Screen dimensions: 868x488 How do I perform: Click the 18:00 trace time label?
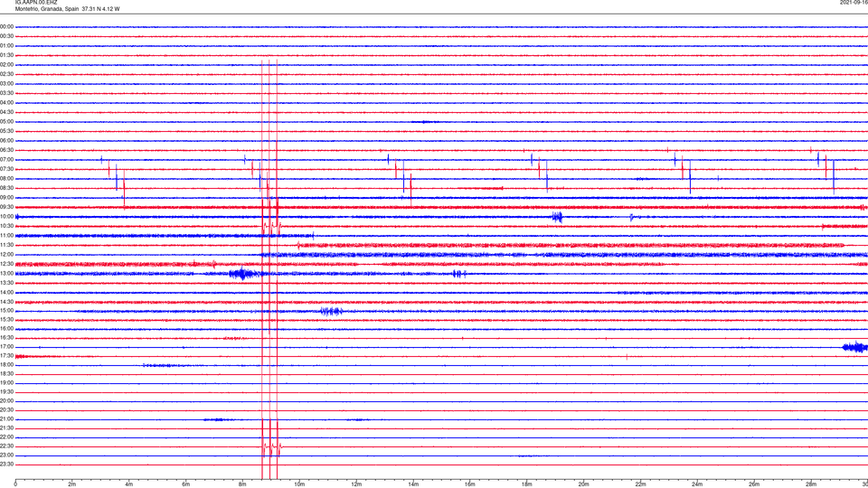6,364
